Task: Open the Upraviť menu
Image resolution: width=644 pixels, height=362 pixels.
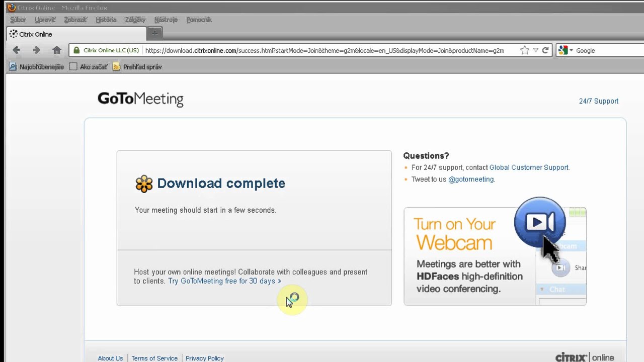Action: click(x=45, y=20)
